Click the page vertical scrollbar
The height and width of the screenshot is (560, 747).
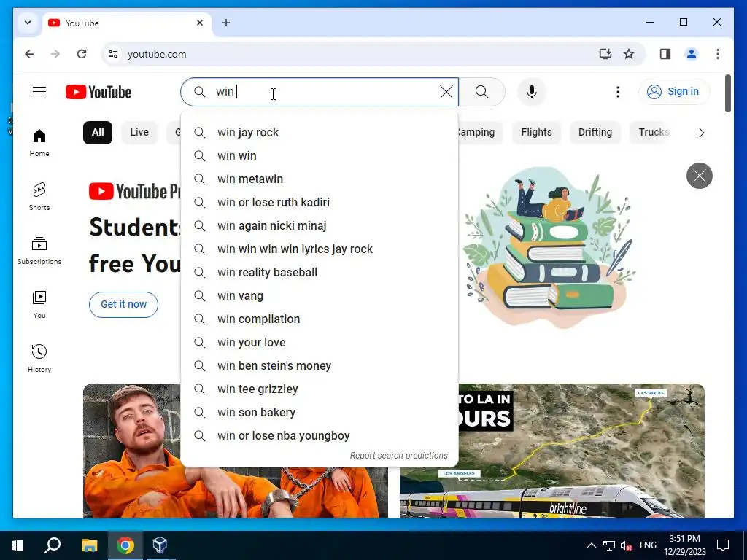(728, 93)
